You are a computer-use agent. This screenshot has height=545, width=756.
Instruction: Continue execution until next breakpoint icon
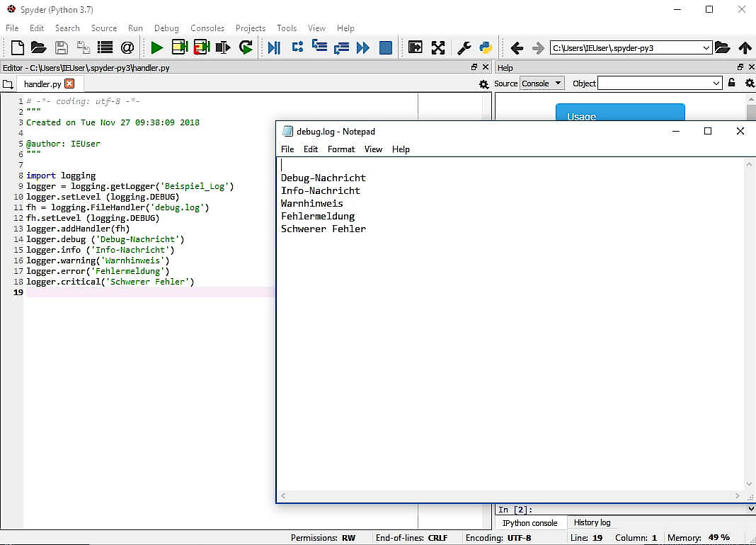[363, 47]
